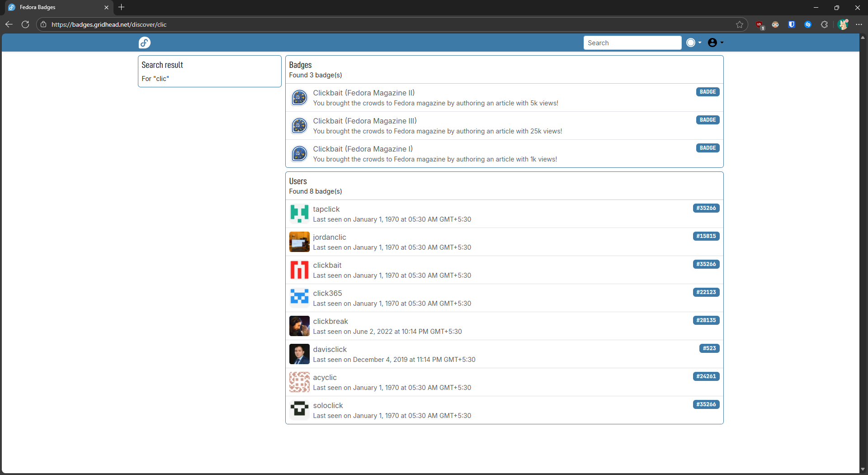Open the Shazam extension icon
Screen dimensions: 868x475
pos(808,24)
